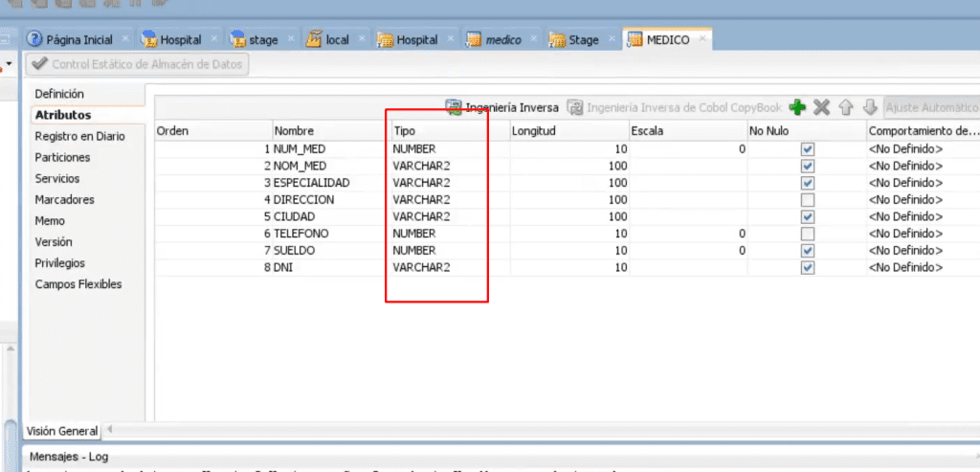Close the Stage datastore tab
This screenshot has width=980, height=472.
612,39
